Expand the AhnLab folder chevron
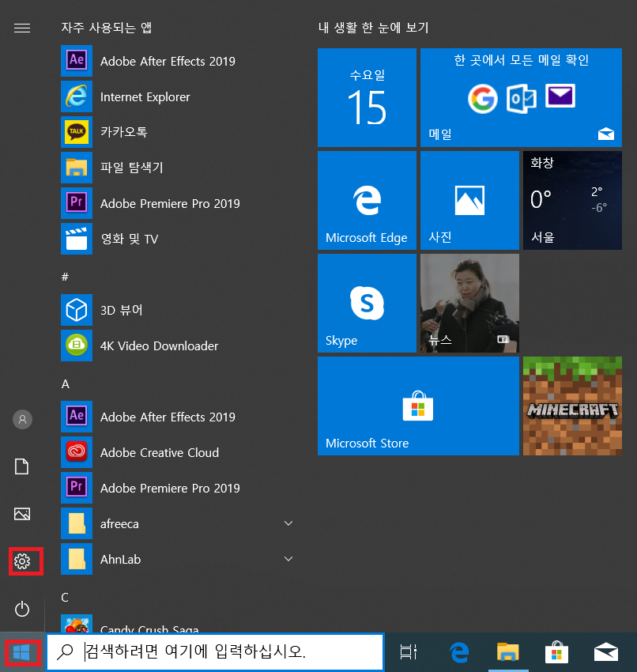The width and height of the screenshot is (637, 672). 288,559
